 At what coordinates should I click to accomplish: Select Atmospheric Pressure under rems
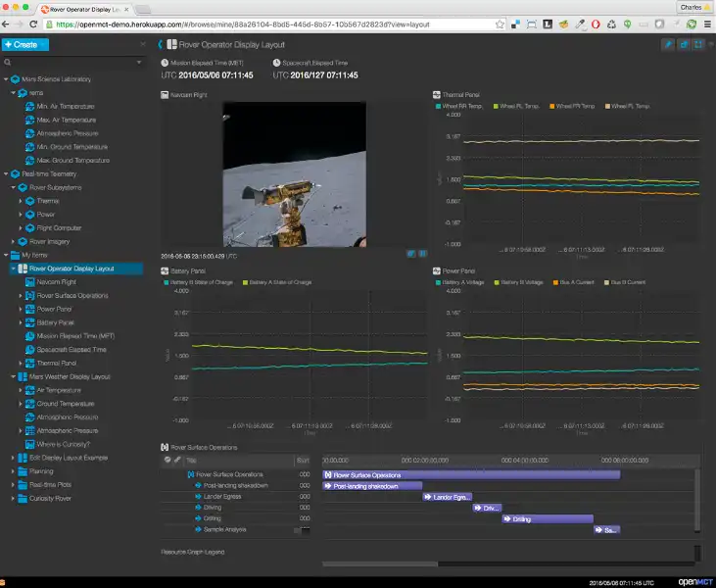pos(68,133)
